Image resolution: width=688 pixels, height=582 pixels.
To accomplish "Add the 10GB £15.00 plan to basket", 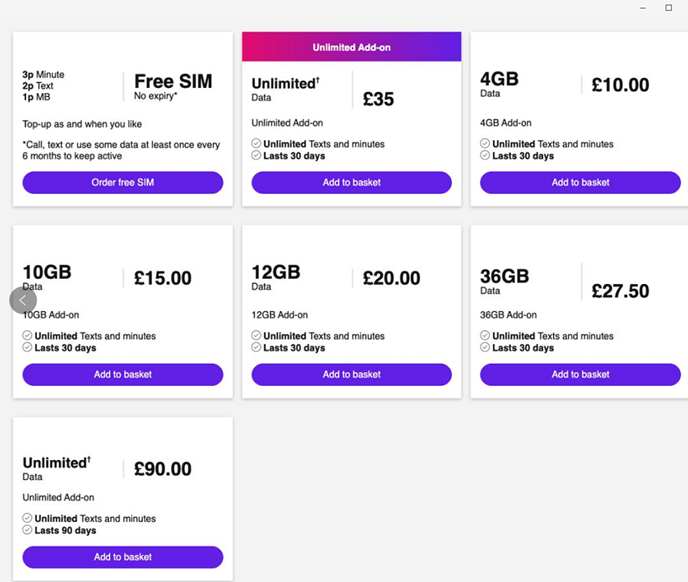I will [x=123, y=375].
